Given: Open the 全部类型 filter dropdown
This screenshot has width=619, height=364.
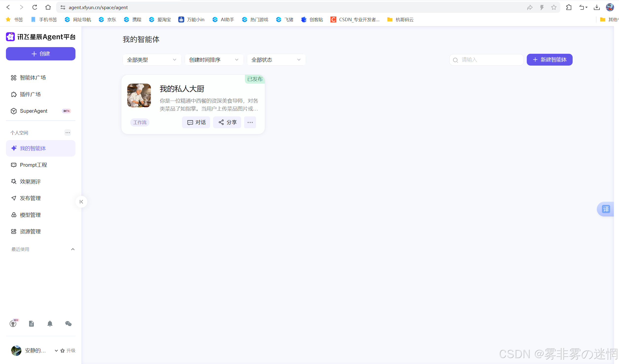Looking at the screenshot, I should [x=152, y=60].
